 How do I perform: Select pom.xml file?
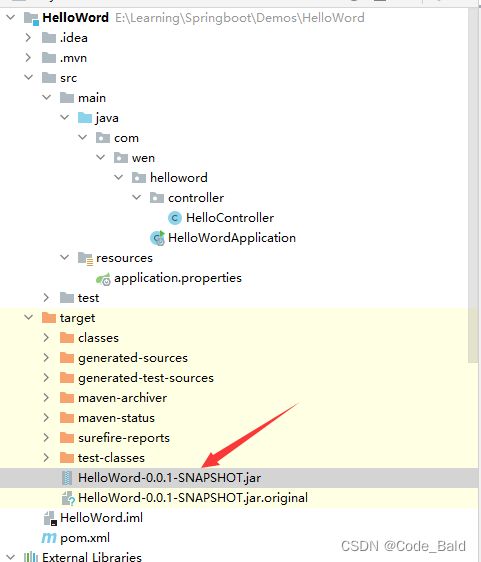[x=85, y=538]
